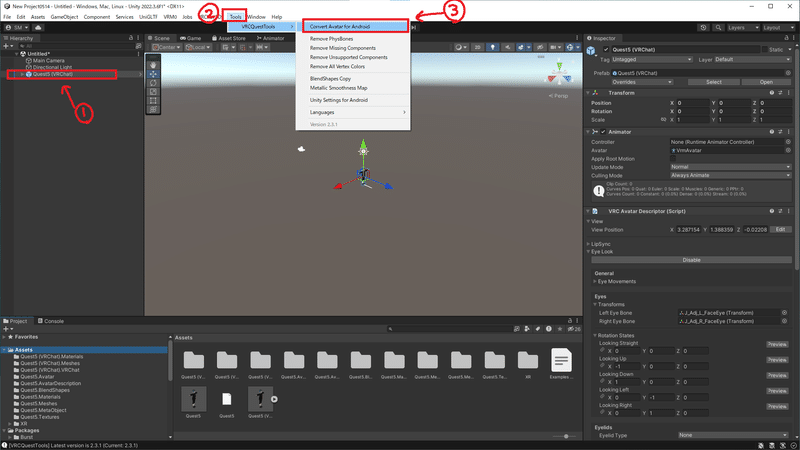Click the Project search field

449,329
